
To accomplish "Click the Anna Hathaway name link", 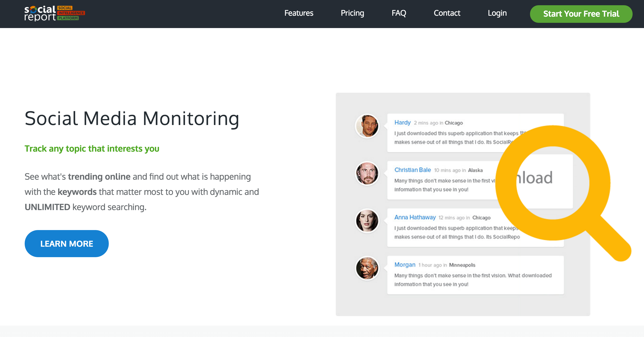I will [415, 217].
